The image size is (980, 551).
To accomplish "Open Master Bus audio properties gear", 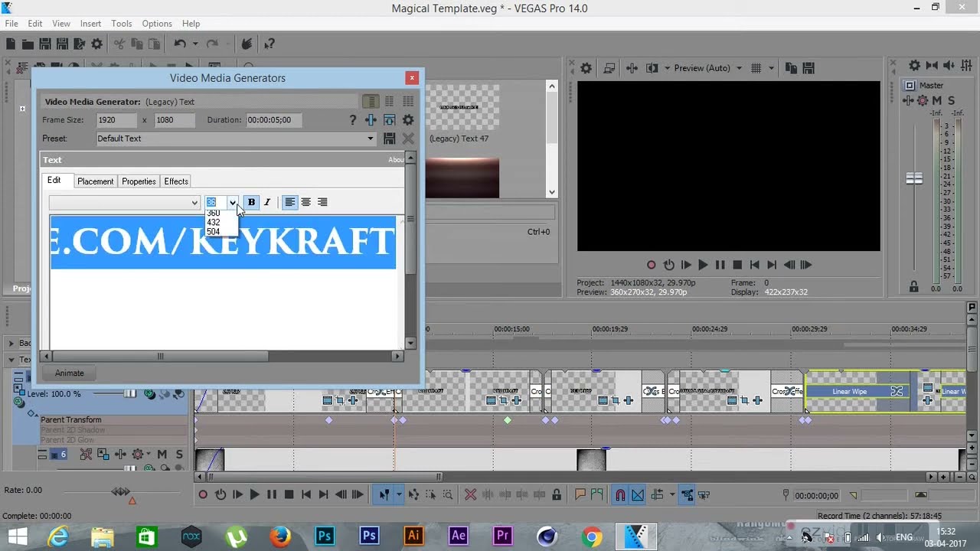I will pos(914,66).
